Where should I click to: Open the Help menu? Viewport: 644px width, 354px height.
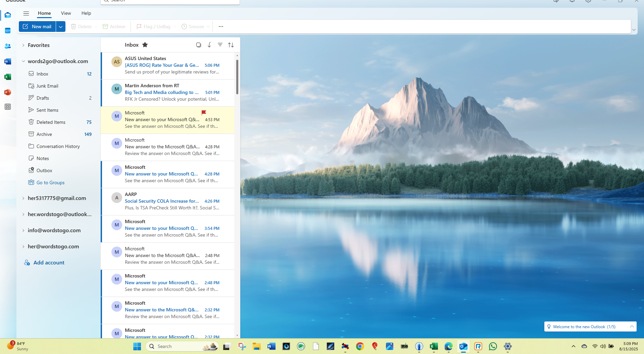coord(86,13)
